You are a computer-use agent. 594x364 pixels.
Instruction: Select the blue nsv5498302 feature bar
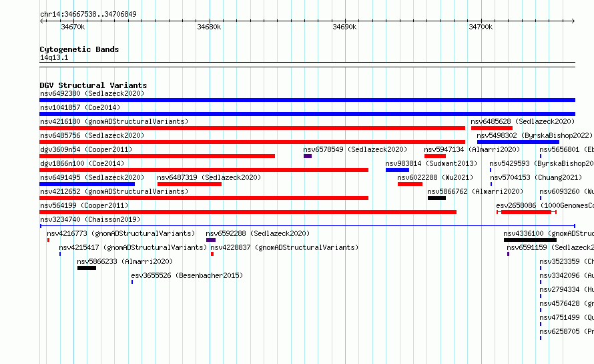tap(518, 142)
